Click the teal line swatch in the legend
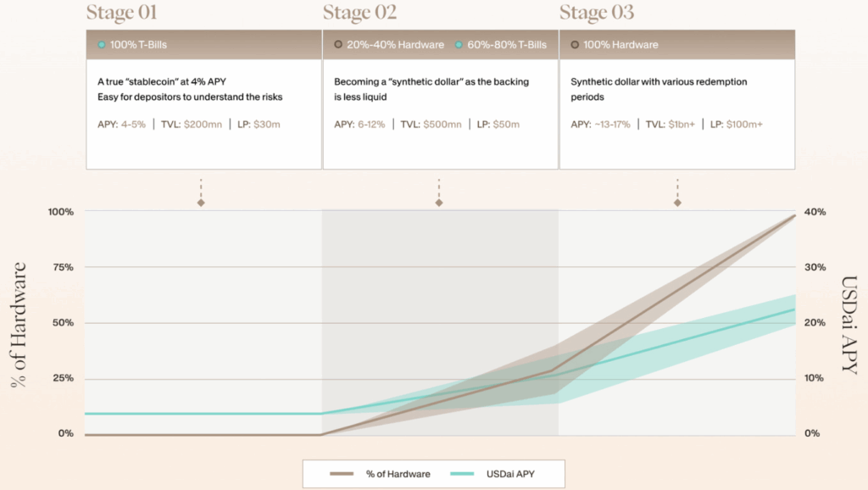 click(x=463, y=474)
